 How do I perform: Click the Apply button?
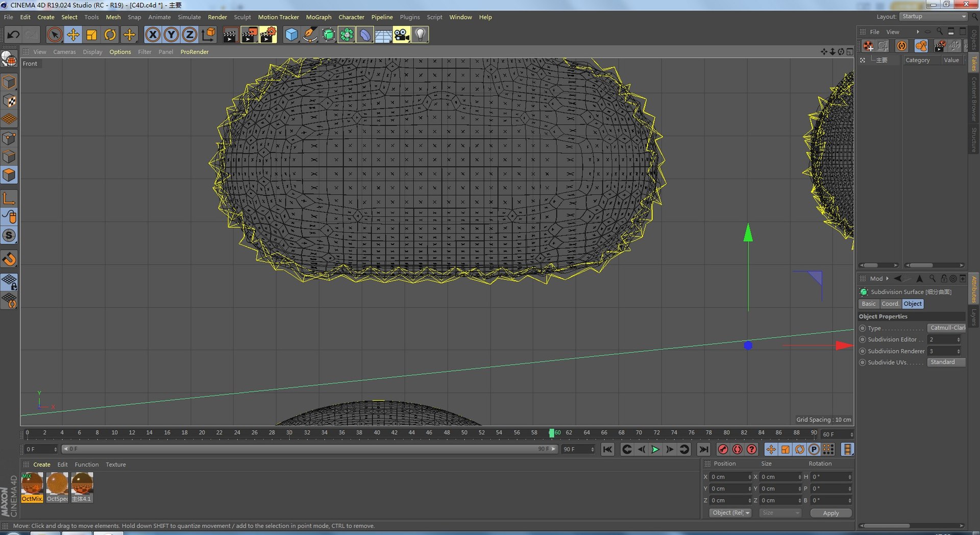(830, 513)
